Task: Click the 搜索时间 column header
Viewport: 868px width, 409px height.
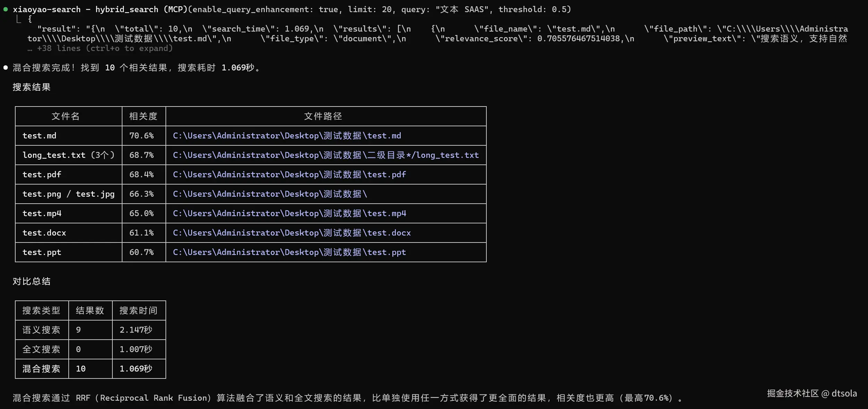Action: click(x=138, y=310)
